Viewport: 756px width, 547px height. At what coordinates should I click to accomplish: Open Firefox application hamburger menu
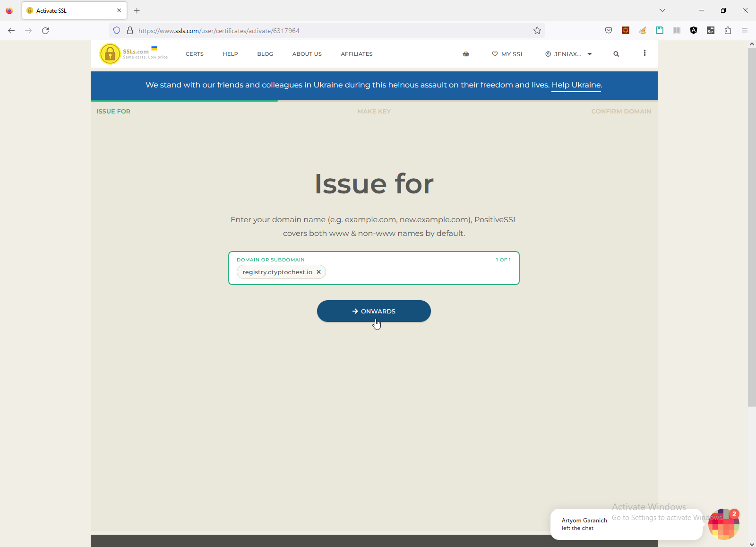coord(745,31)
